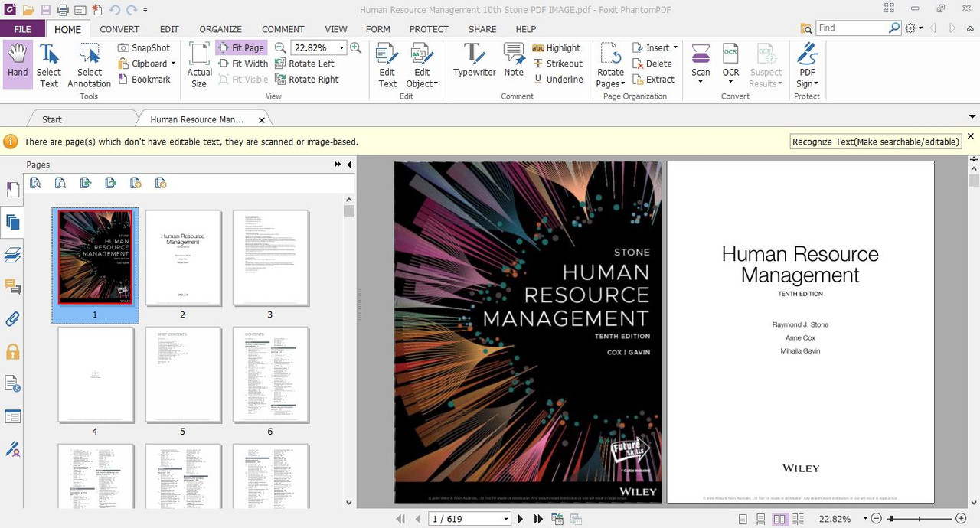980x528 pixels.
Task: Rotate the view left
Action: tap(304, 64)
